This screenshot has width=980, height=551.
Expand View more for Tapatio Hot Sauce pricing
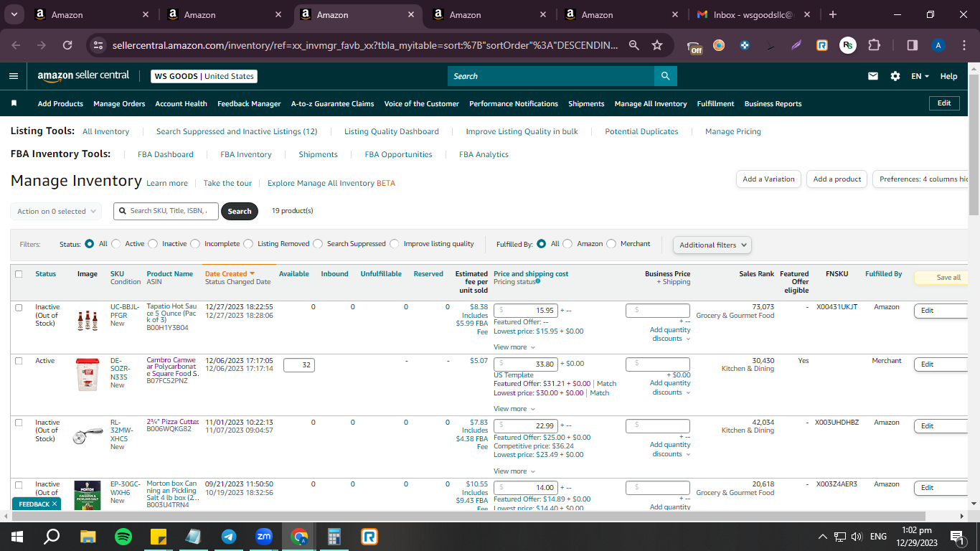pyautogui.click(x=514, y=347)
